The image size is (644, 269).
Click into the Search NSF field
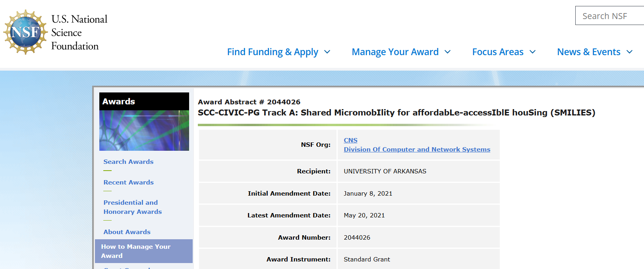[x=609, y=16]
